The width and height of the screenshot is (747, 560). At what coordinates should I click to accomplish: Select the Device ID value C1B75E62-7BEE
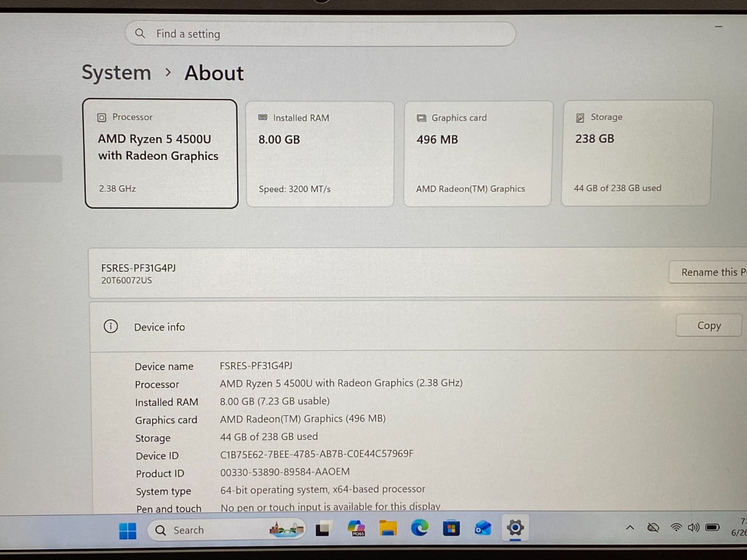[x=317, y=454]
